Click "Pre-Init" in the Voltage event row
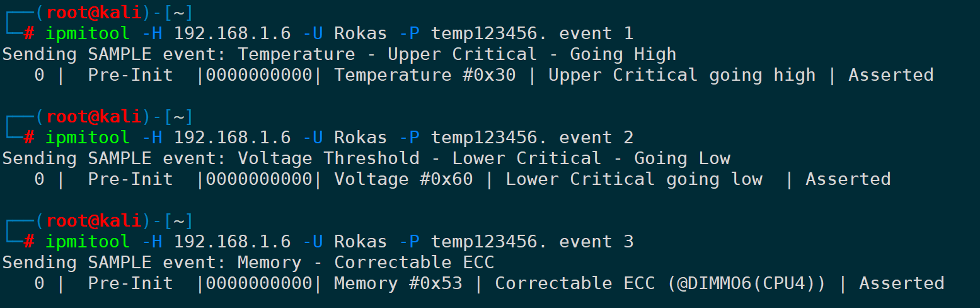This screenshot has width=980, height=308. pyautogui.click(x=130, y=179)
